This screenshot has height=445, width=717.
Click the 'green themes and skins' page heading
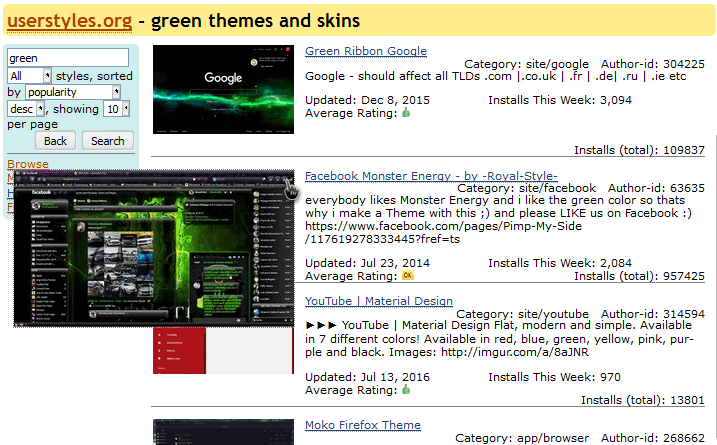pyautogui.click(x=255, y=21)
